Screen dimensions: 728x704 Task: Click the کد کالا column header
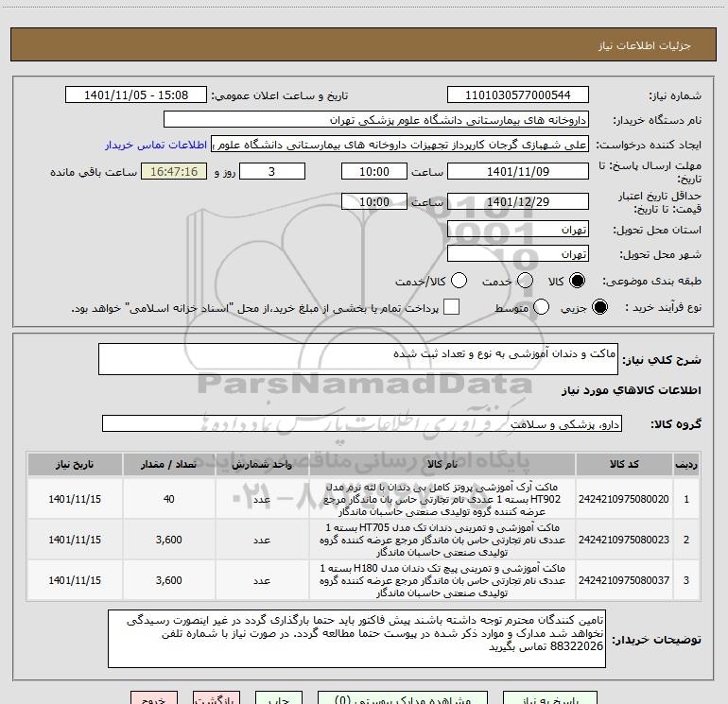pos(624,465)
